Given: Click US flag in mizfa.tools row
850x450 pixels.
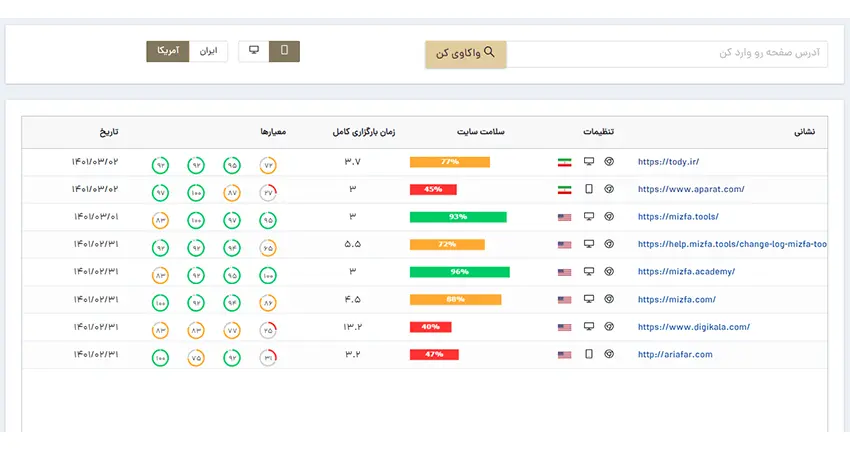Looking at the screenshot, I should 564,217.
